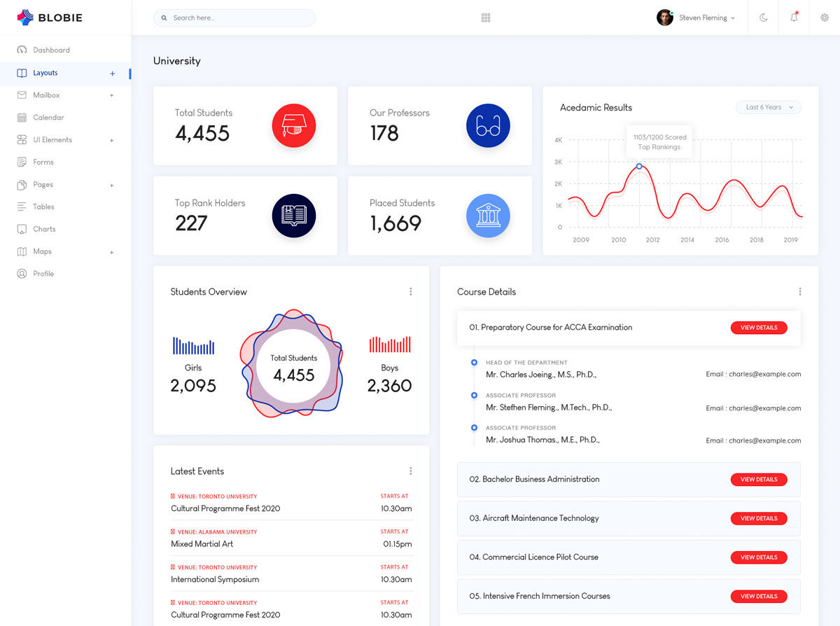Go to Calendar in the sidebar
Screen dimensions: 840x626
click(48, 118)
